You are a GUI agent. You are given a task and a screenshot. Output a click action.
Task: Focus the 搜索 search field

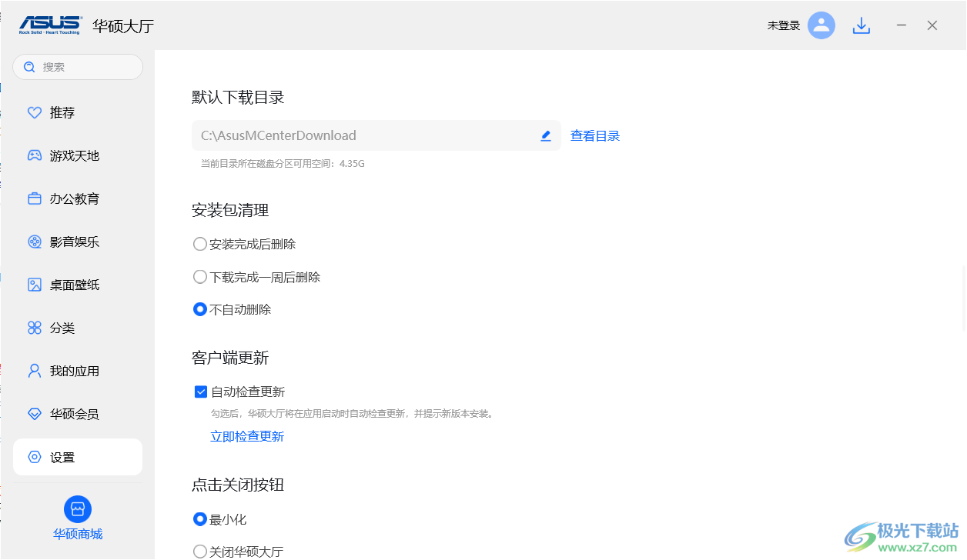coord(78,67)
